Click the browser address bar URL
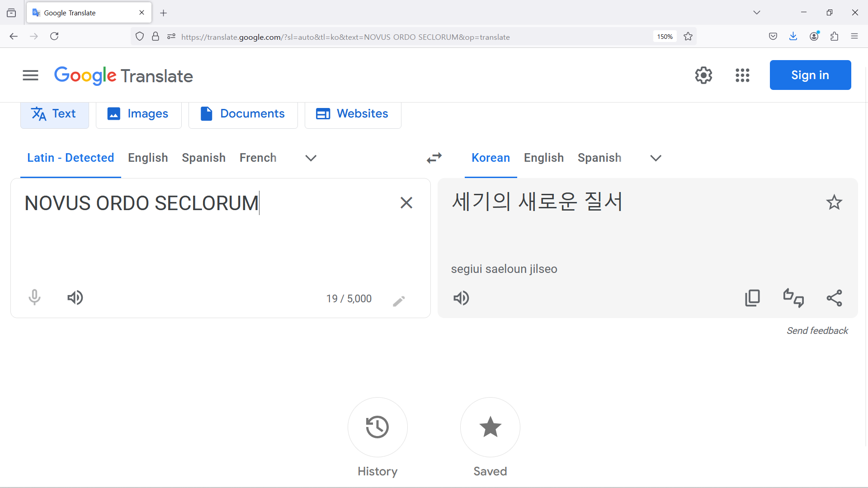 345,37
